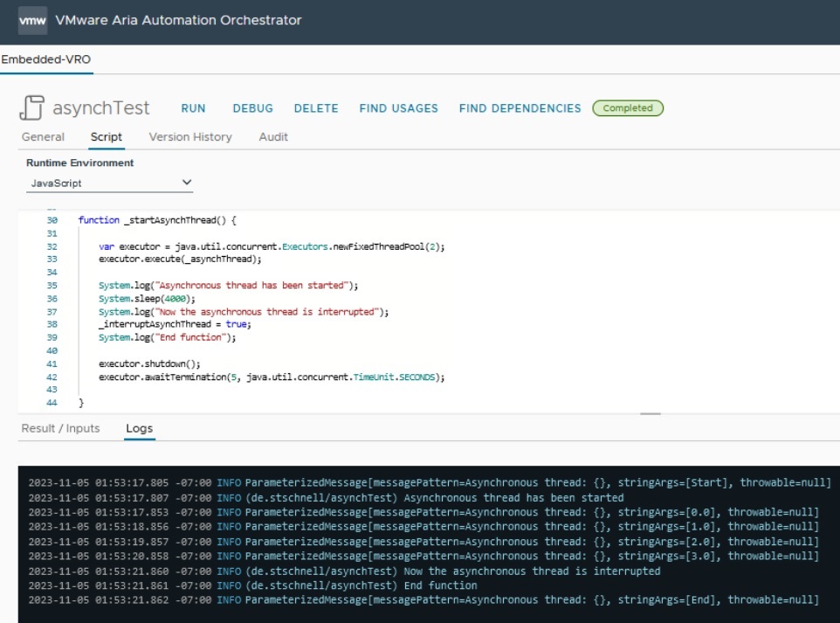Click the executor.execute(_asynchThread) line
This screenshot has width=840, height=623.
click(180, 259)
